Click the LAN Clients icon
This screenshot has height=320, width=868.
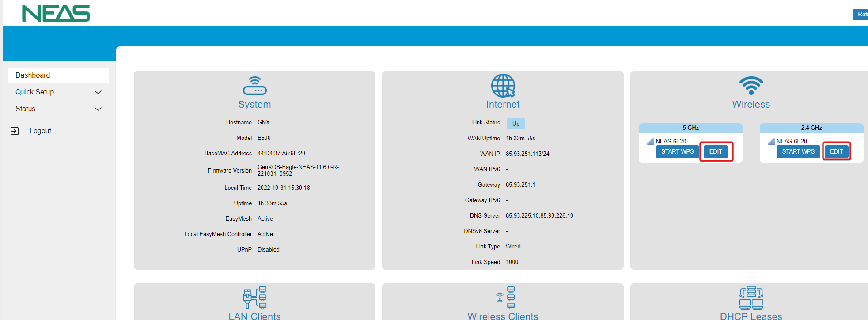click(255, 297)
